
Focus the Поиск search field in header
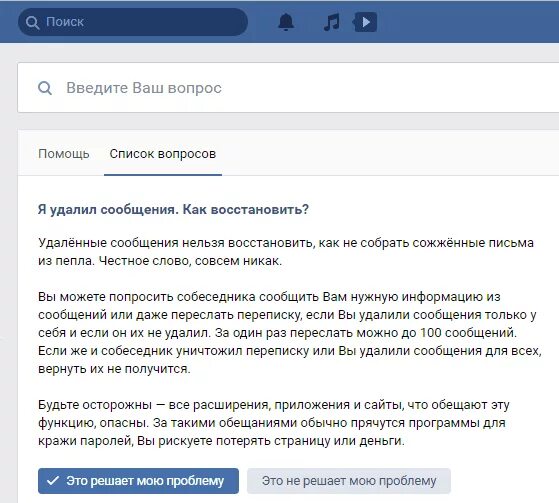pyautogui.click(x=133, y=22)
